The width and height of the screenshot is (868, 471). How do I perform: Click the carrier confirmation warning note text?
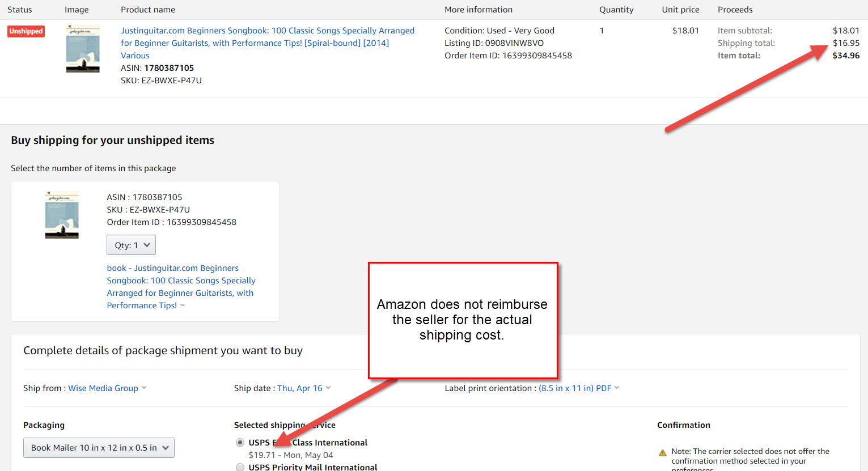click(x=750, y=459)
